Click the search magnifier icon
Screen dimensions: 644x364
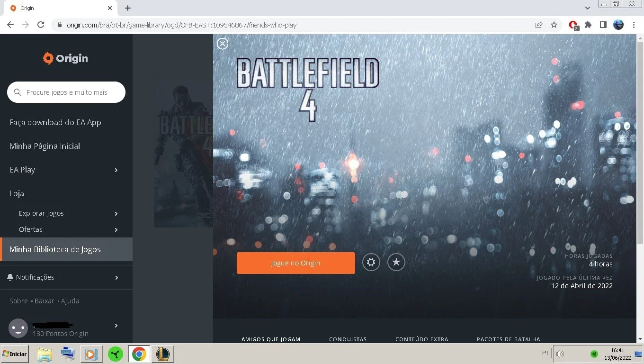[x=18, y=92]
